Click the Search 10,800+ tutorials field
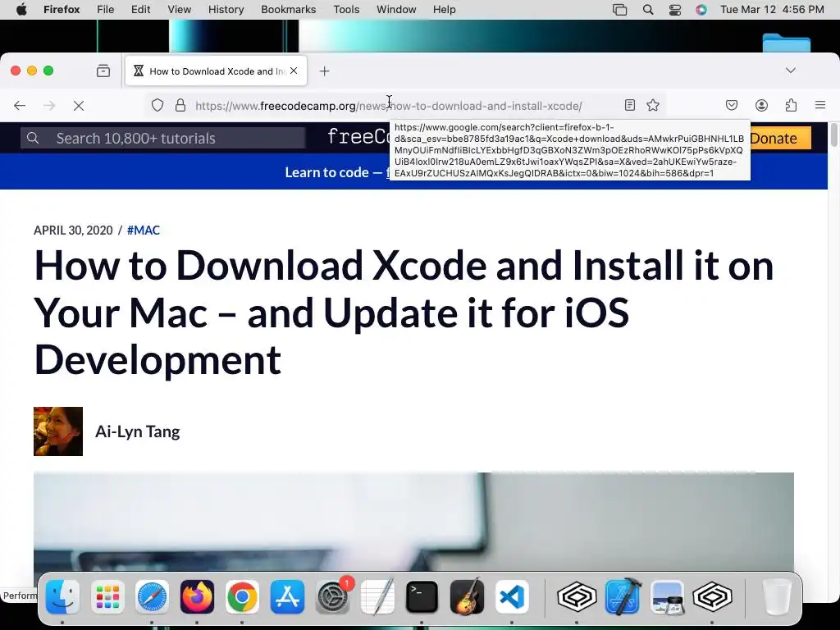 [x=163, y=138]
